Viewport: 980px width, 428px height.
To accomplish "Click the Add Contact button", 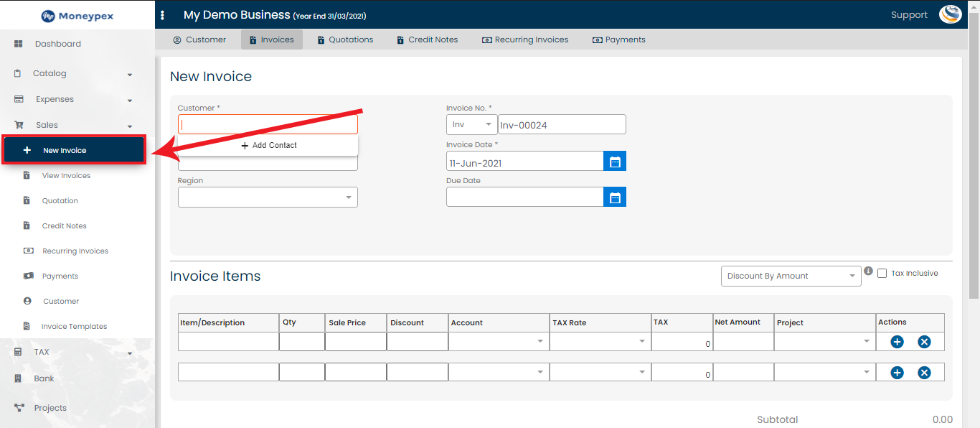I will point(268,145).
